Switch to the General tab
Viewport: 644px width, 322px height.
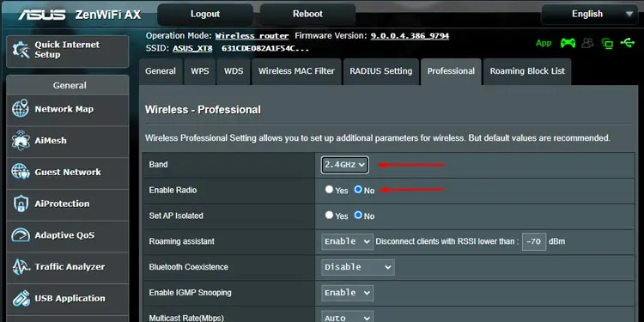tap(161, 71)
